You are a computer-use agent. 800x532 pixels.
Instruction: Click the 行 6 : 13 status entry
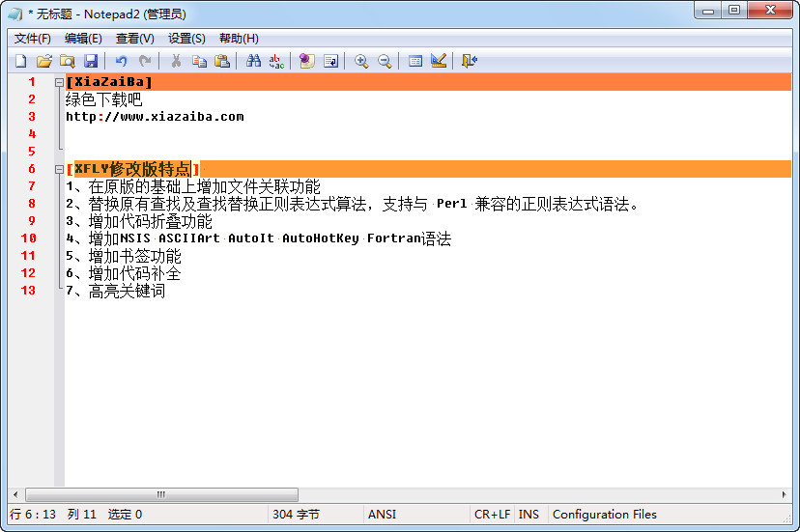(x=33, y=515)
